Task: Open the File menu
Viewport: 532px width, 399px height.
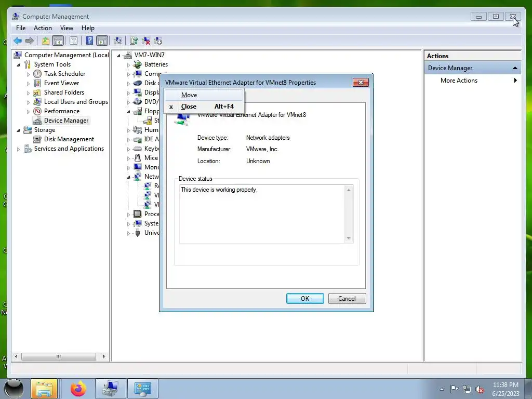Action: [x=21, y=28]
